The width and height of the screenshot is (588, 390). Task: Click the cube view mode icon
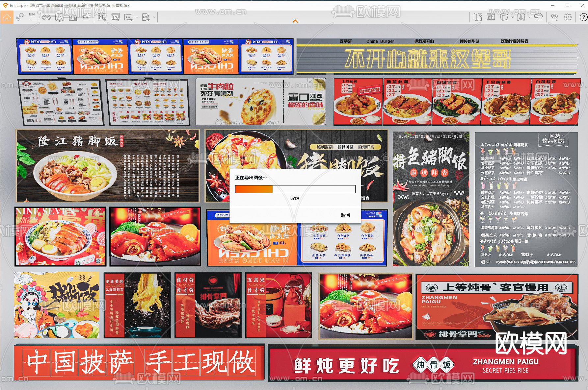(x=504, y=17)
